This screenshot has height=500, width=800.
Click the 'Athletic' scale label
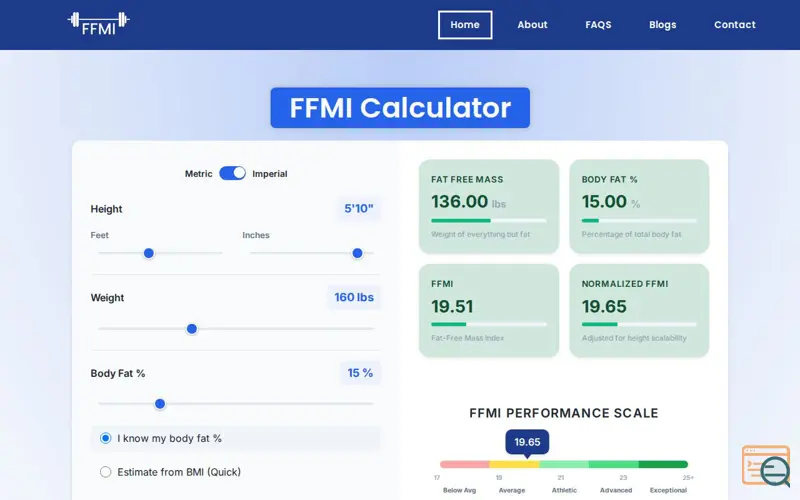coord(564,490)
